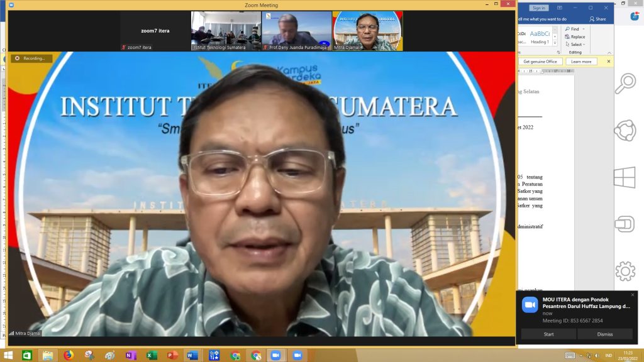Open the Control Panel taskbar icon
Viewport: 644px width, 362px height.
214,355
